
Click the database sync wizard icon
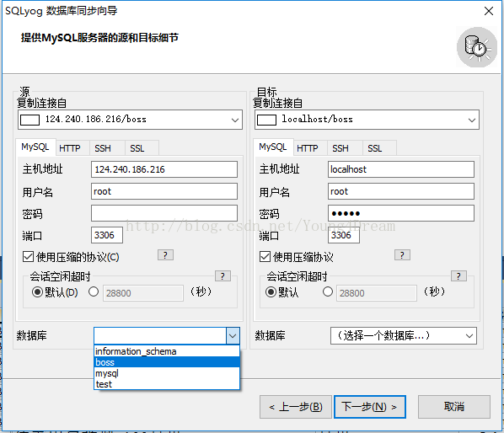(477, 47)
